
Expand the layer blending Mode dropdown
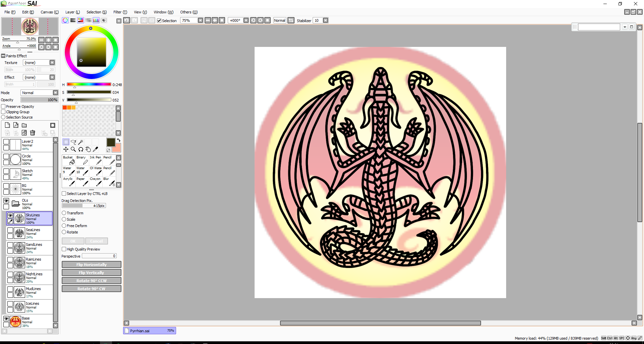[x=55, y=93]
